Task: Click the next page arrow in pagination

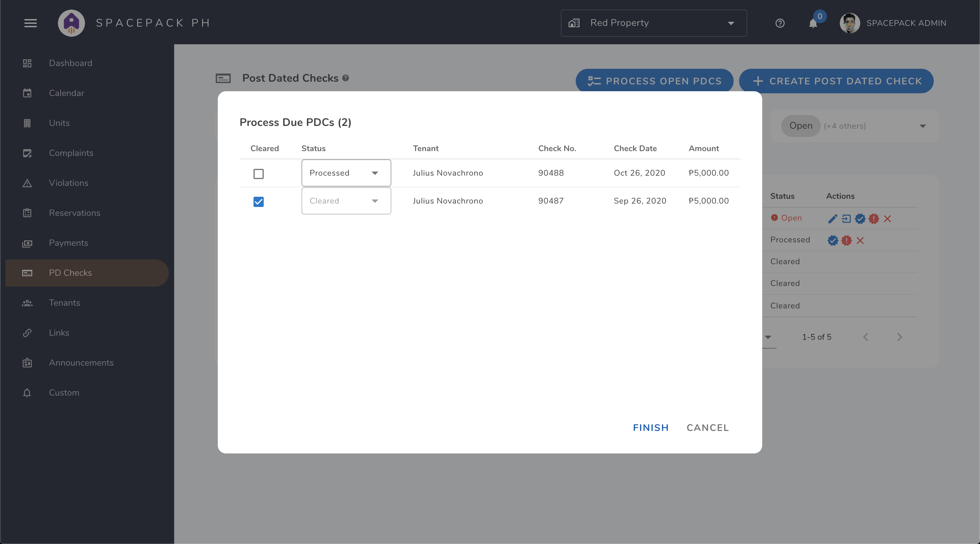Action: coord(900,337)
